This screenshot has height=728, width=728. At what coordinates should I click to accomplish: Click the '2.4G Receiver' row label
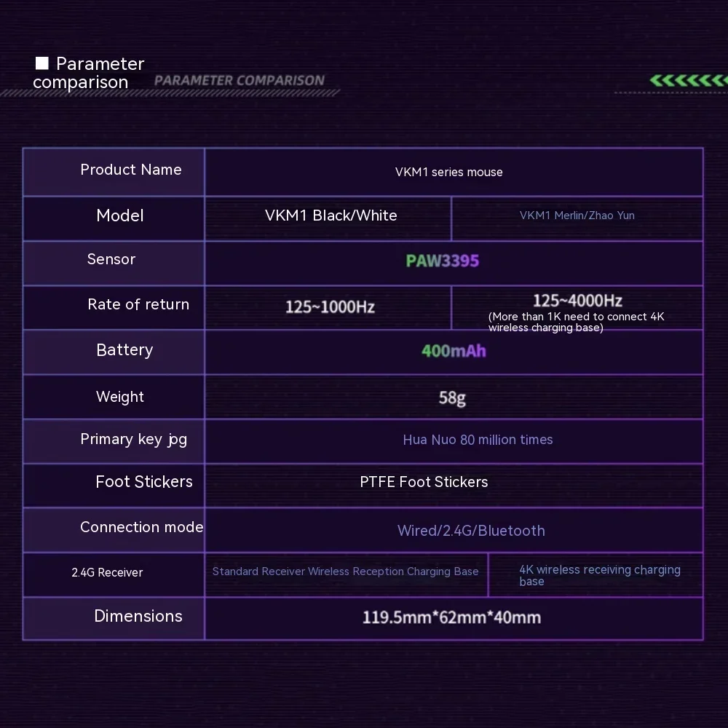click(x=107, y=572)
